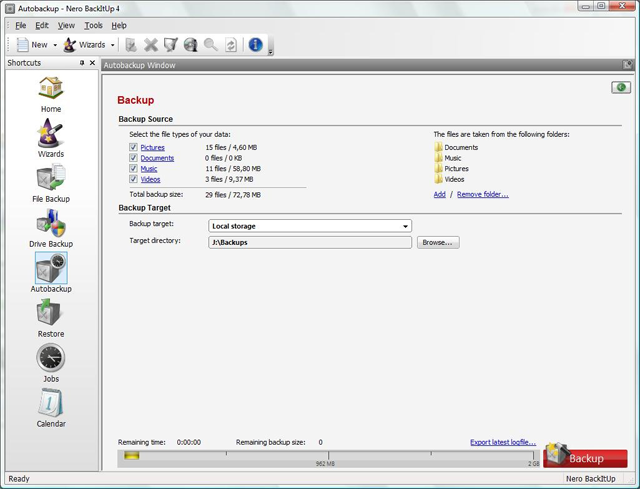Open the View menu
This screenshot has height=489, width=640.
66,25
